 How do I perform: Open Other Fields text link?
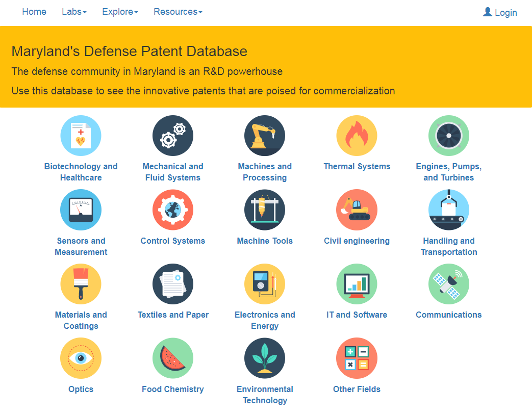pyautogui.click(x=357, y=389)
